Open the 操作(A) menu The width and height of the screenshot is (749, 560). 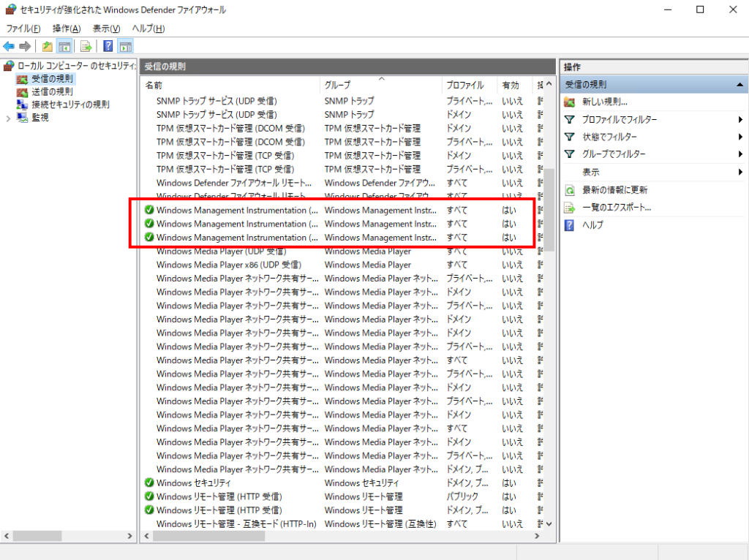67,29
